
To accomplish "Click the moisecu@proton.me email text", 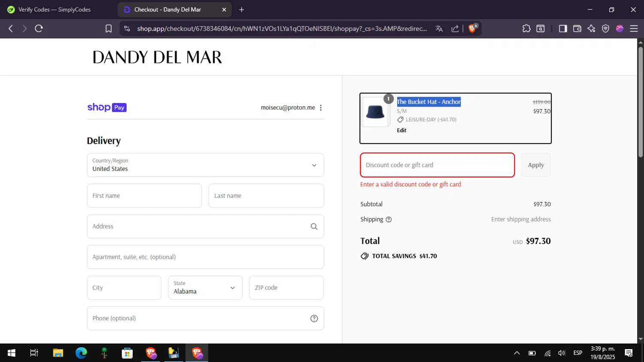I will (x=288, y=108).
